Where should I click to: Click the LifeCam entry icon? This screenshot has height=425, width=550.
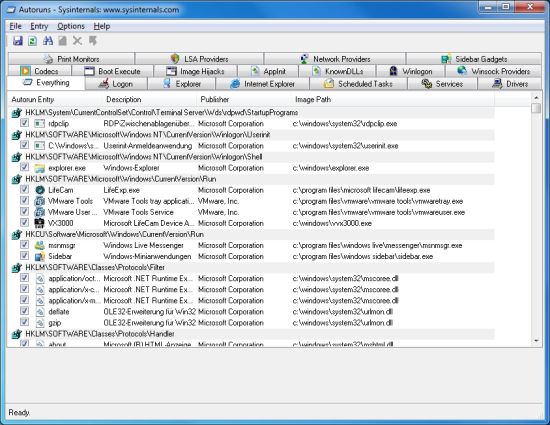click(x=40, y=190)
